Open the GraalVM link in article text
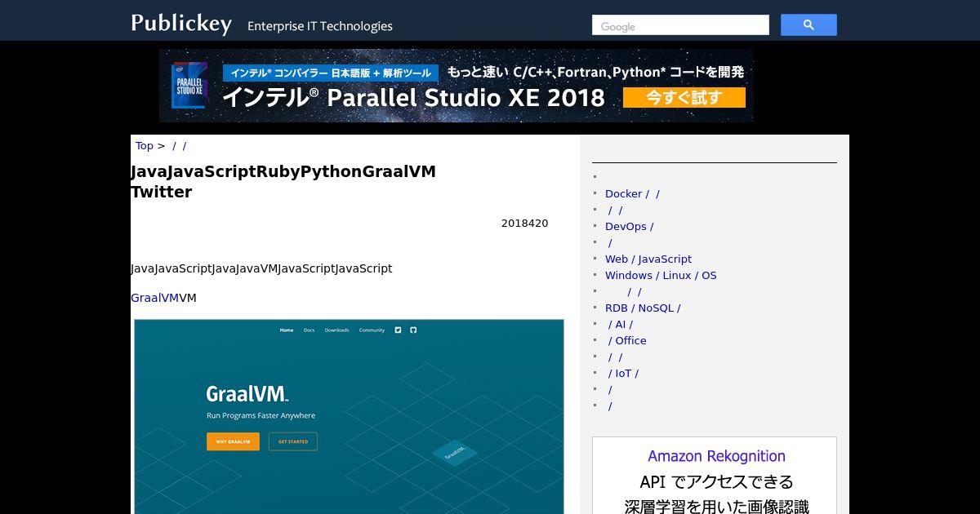This screenshot has height=514, width=980. coord(154,298)
